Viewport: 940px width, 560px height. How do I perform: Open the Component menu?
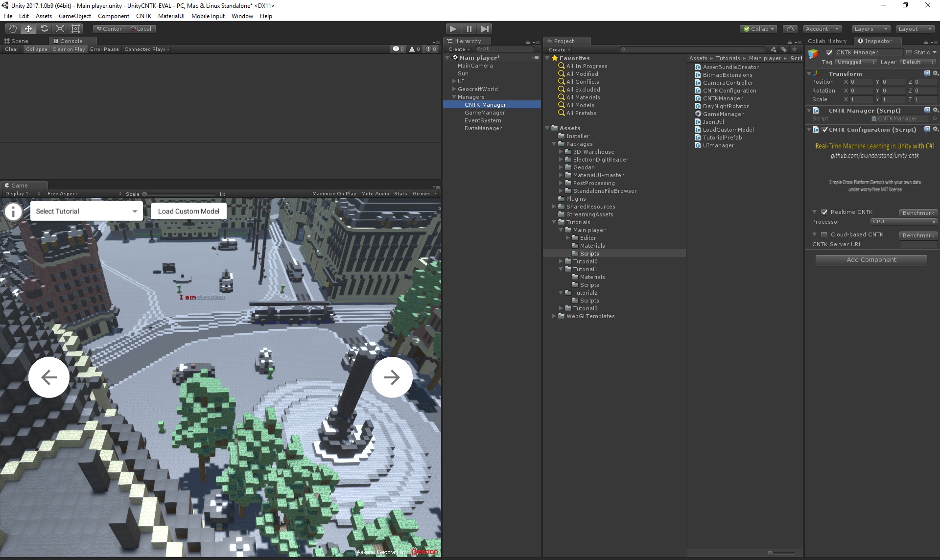(114, 16)
